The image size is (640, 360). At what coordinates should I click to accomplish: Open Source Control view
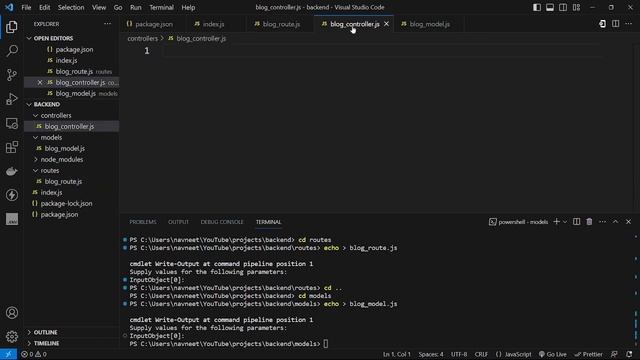pyautogui.click(x=12, y=75)
